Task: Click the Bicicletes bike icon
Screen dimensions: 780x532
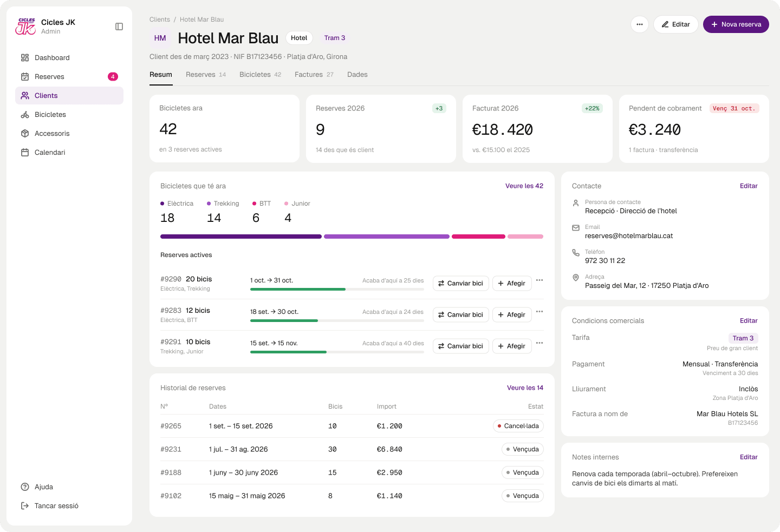Action: coord(25,115)
